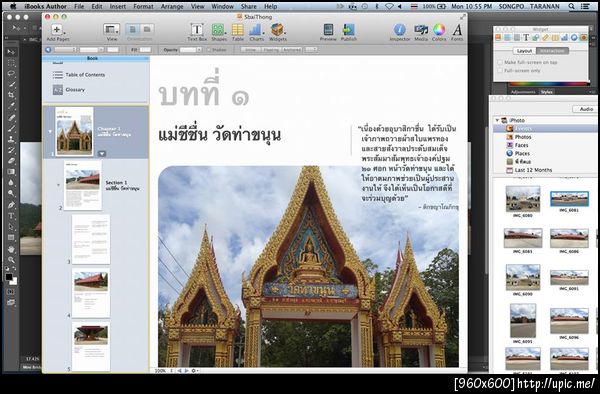Viewport: 600px width, 394px height.
Task: Select Photoshop Eraser tool
Action: point(11,161)
